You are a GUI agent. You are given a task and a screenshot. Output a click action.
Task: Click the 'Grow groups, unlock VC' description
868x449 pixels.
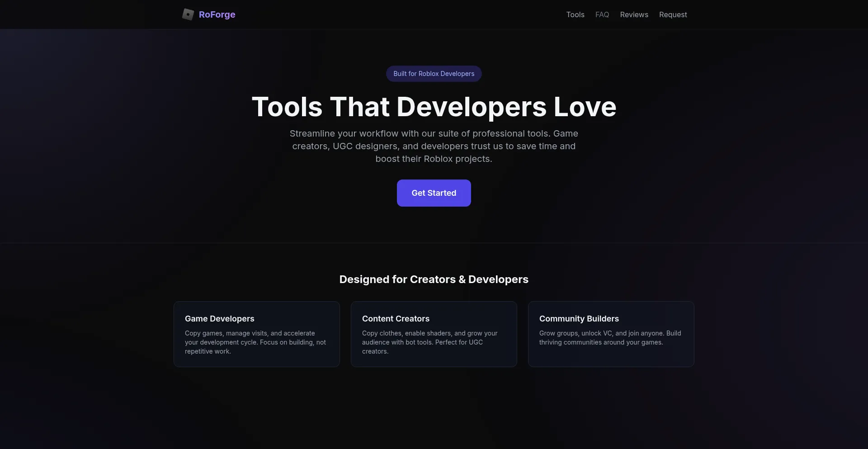[610, 338]
